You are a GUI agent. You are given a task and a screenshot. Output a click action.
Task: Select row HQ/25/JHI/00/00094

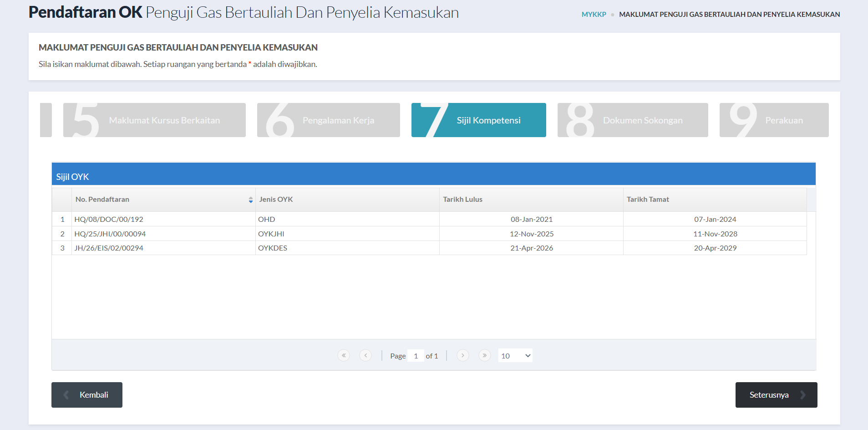tap(110, 234)
